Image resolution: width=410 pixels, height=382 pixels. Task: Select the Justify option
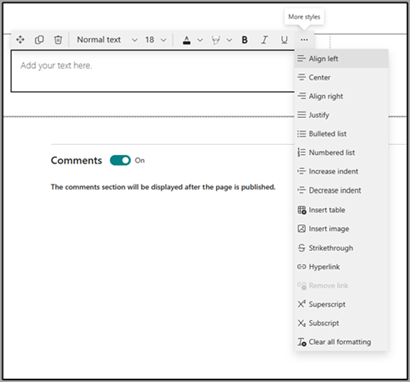[x=341, y=115]
